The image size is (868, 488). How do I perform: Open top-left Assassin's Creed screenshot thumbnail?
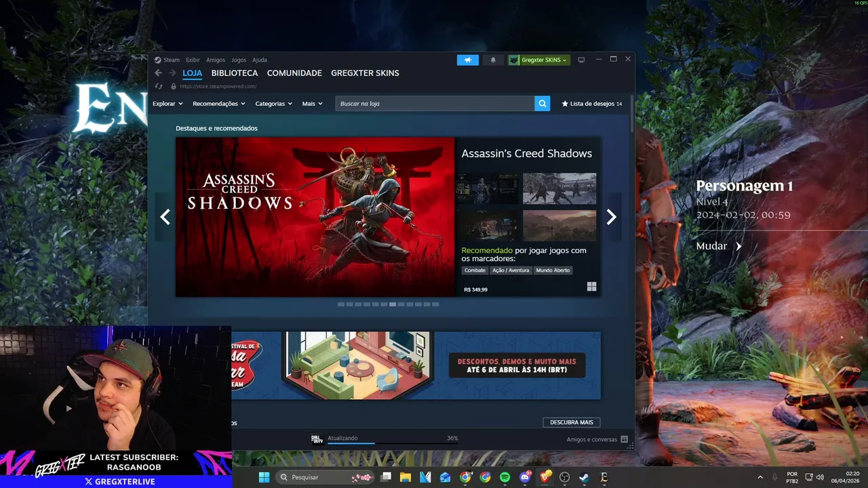pos(487,188)
